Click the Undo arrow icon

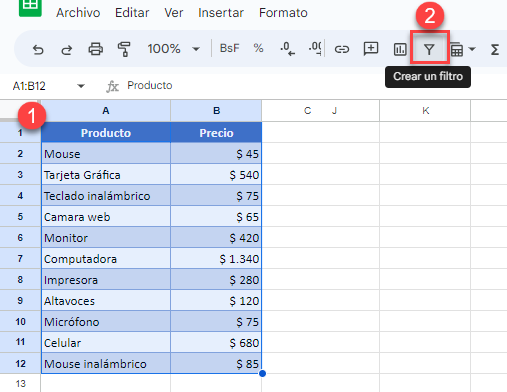tap(38, 49)
